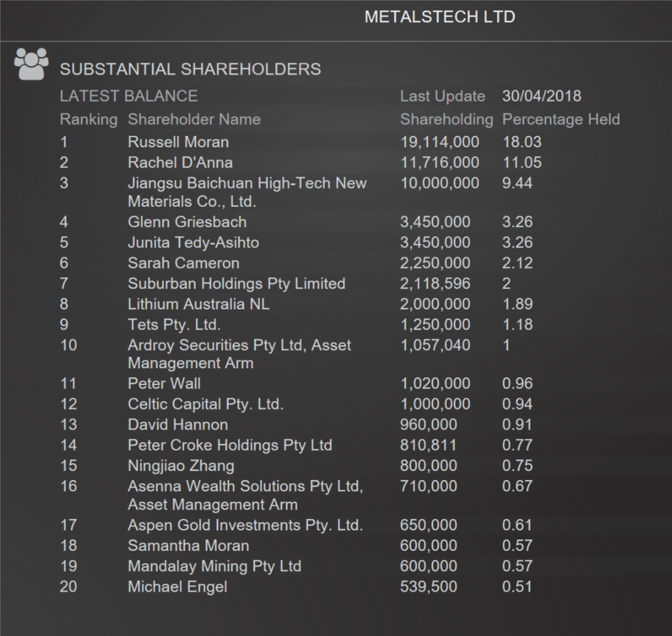The width and height of the screenshot is (672, 636).
Task: Select Ardroy Securities Pty Ltd row
Action: click(239, 354)
